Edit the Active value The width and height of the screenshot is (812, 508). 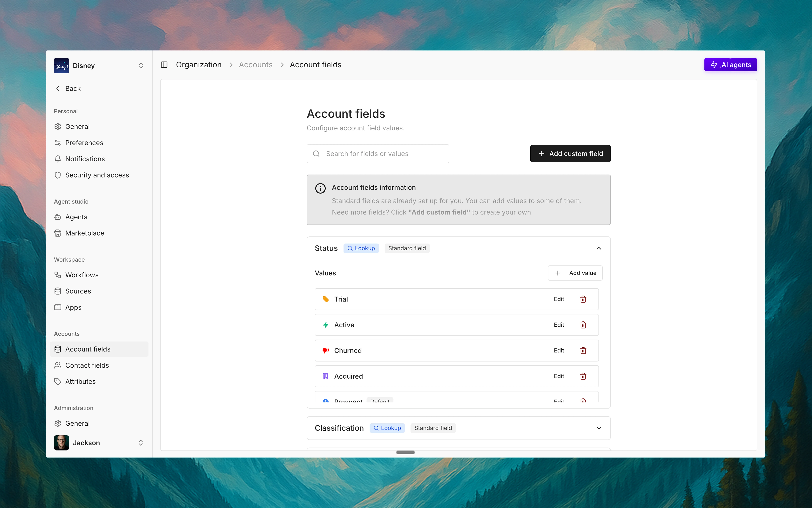pos(559,325)
